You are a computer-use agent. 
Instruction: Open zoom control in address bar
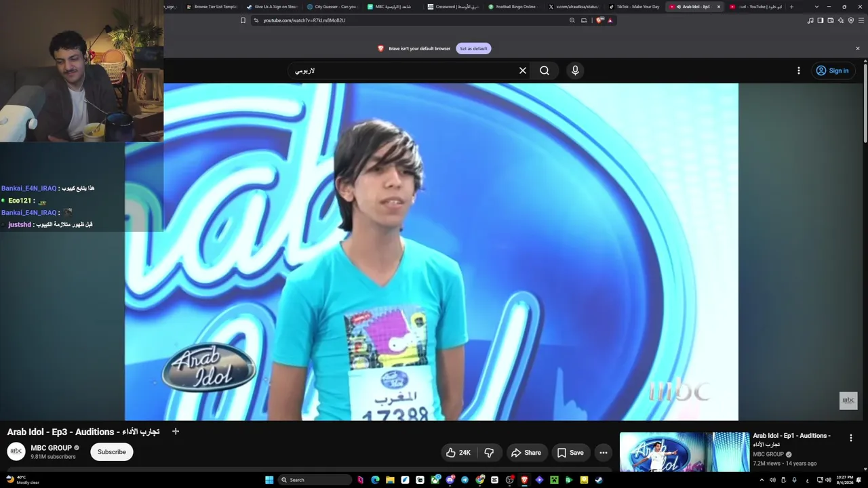(x=572, y=20)
